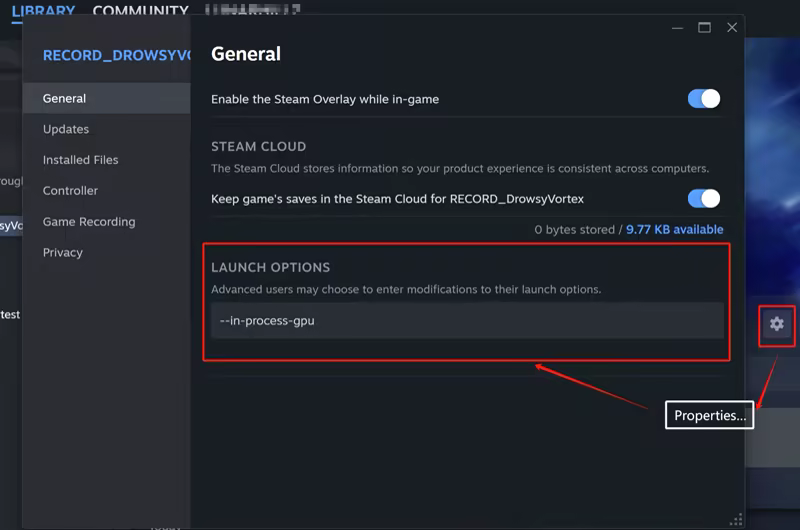The image size is (800, 530).
Task: Click the resize grip in dialog corner
Action: tap(737, 519)
